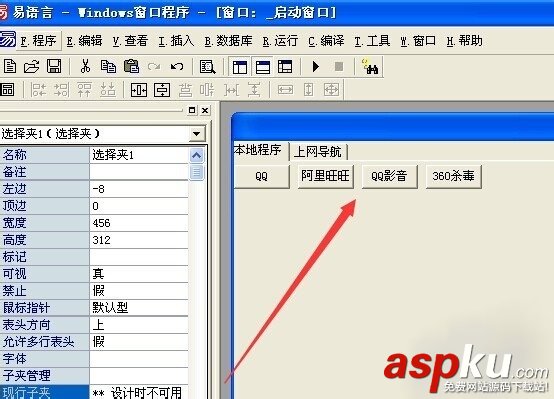Image resolution: width=554 pixels, height=399 pixels.
Task: Toggle the third panel layout icon
Action: 285,66
